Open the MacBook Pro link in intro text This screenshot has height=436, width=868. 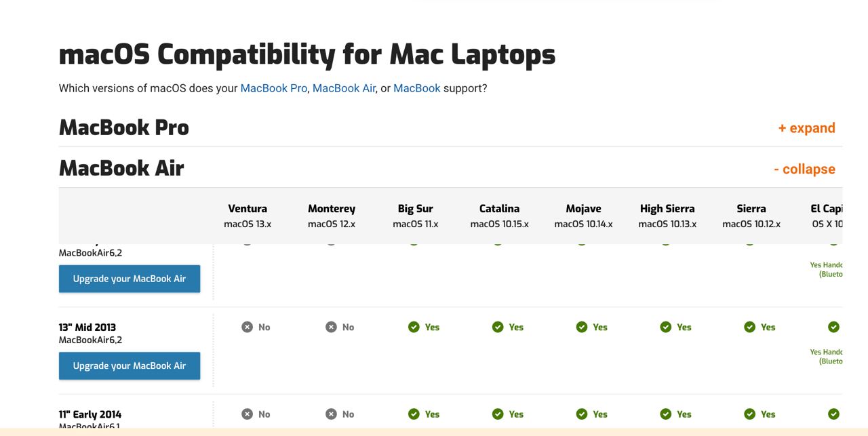tap(274, 88)
